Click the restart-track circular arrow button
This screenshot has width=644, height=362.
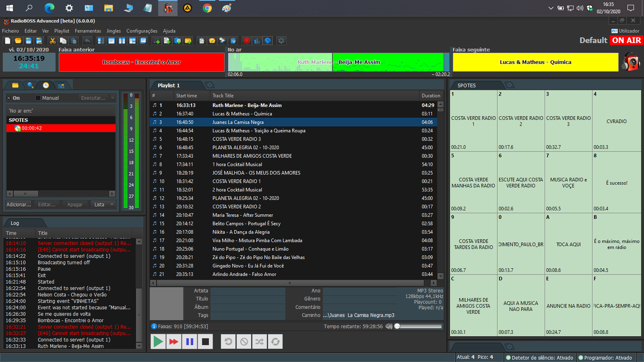[228, 341]
